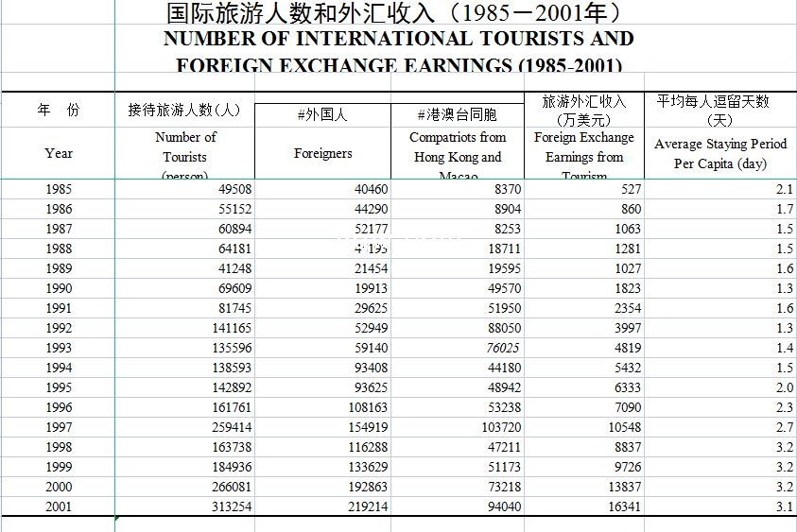Select the #外国人 header cell
The height and width of the screenshot is (532, 797).
pos(322,115)
